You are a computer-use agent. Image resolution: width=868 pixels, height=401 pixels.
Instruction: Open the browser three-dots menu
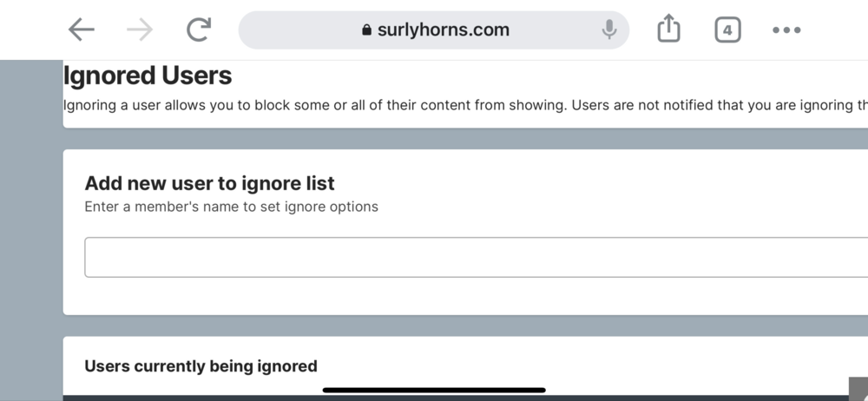tap(786, 30)
